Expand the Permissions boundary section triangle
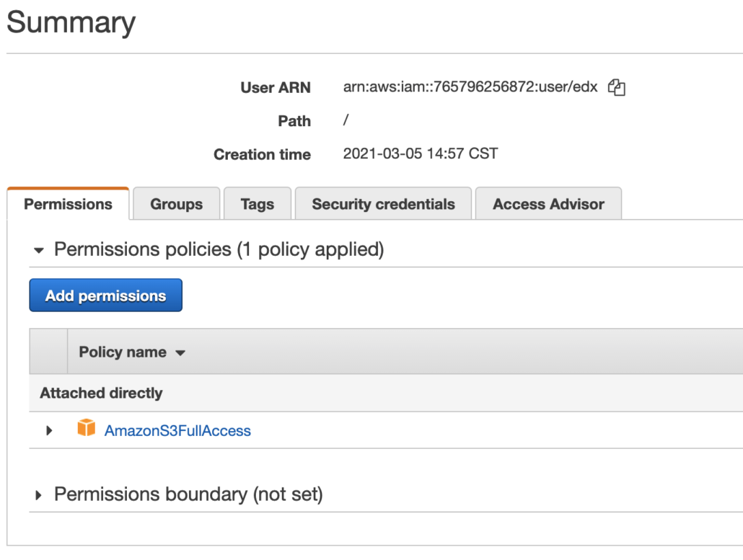 click(39, 495)
